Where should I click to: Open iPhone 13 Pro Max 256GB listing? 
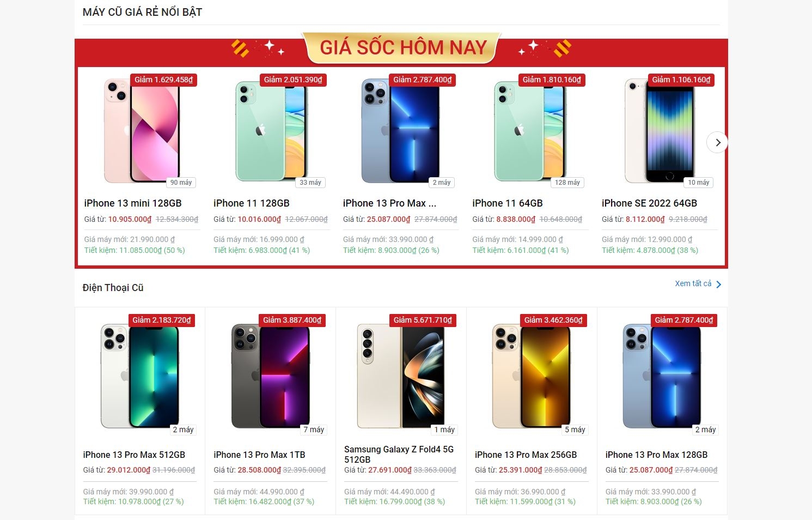tap(526, 455)
